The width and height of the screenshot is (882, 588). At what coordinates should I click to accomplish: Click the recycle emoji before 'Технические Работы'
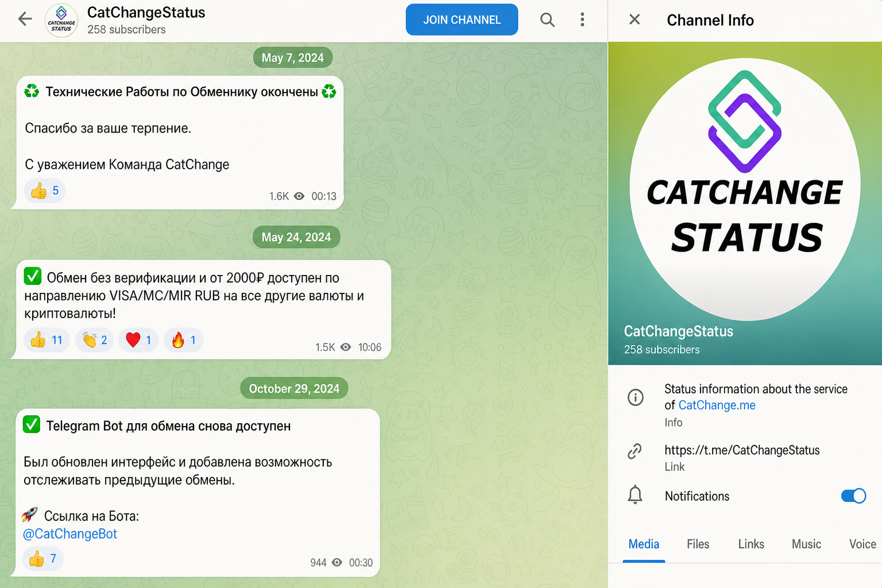(x=32, y=91)
